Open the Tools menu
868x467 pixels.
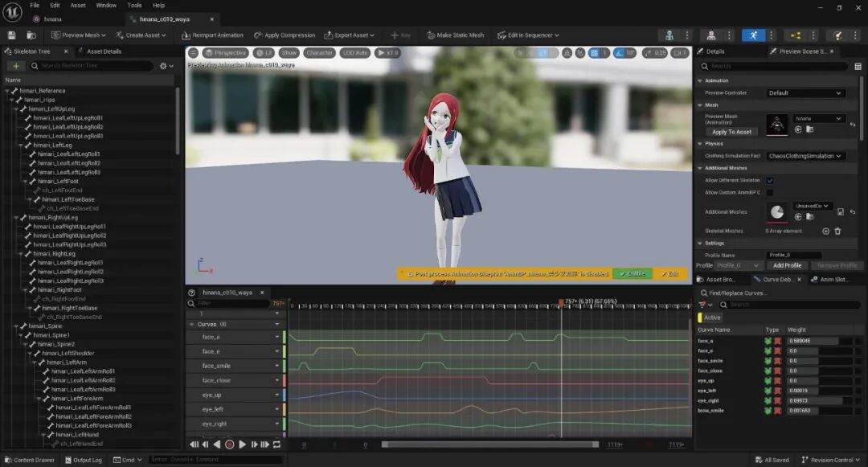(134, 5)
